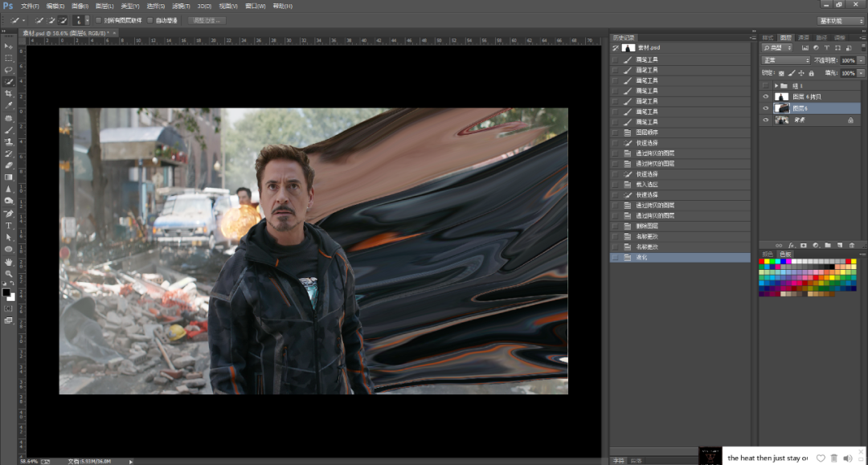The height and width of the screenshot is (465, 868).
Task: Expand the 组 1 group
Action: (776, 86)
